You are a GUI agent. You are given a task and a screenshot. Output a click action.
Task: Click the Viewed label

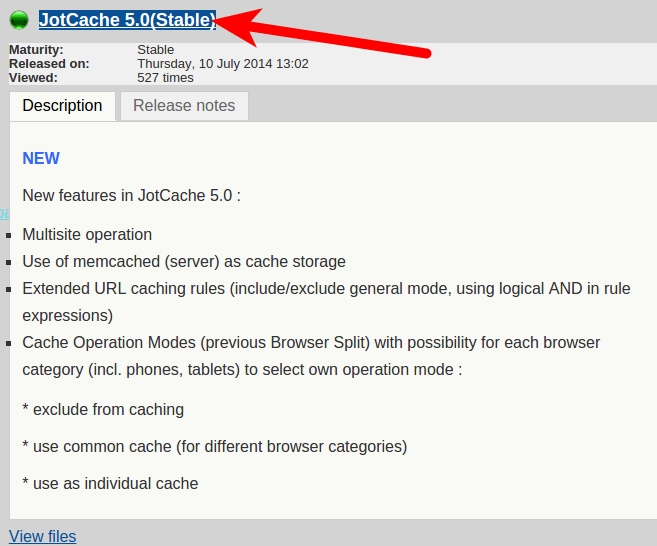(33, 78)
